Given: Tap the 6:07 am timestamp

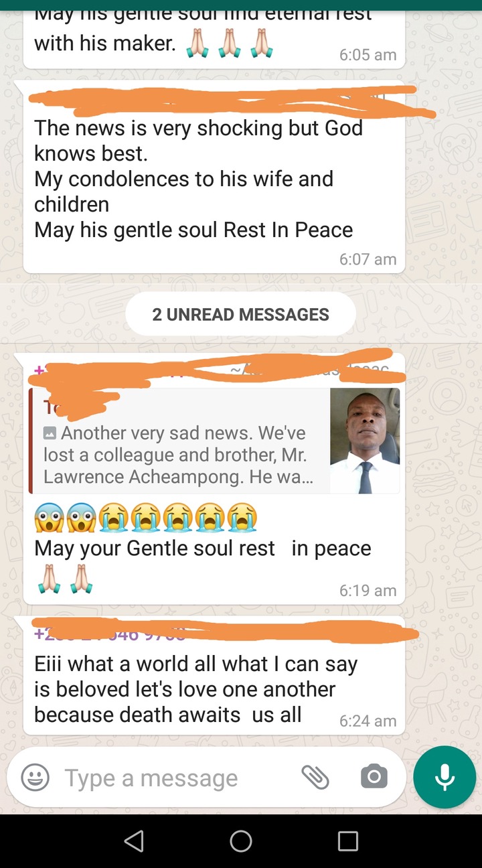Looking at the screenshot, I should [368, 259].
